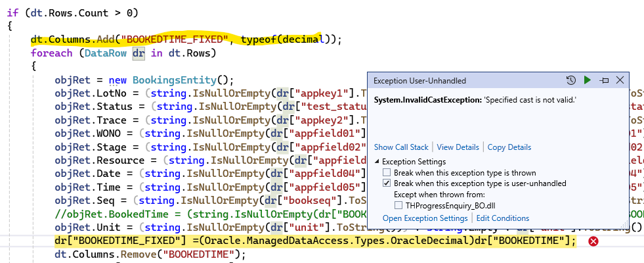Open Show Call Stack link
The width and height of the screenshot is (644, 263).
[x=401, y=147]
